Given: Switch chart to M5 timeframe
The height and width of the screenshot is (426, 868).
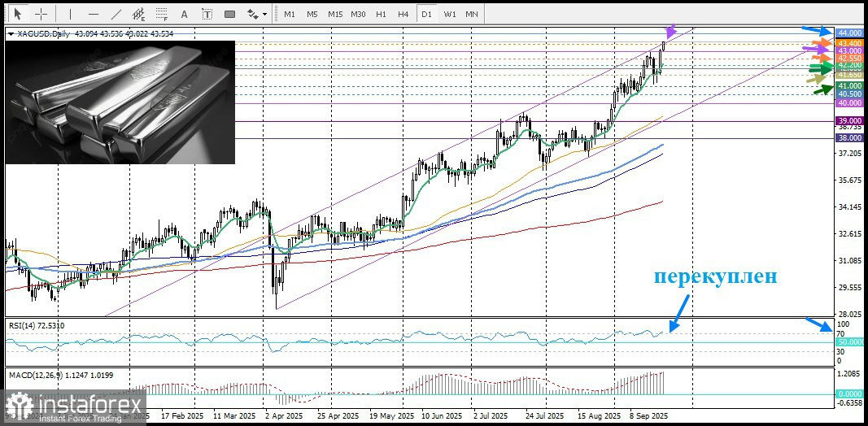Looking at the screenshot, I should coord(312,15).
